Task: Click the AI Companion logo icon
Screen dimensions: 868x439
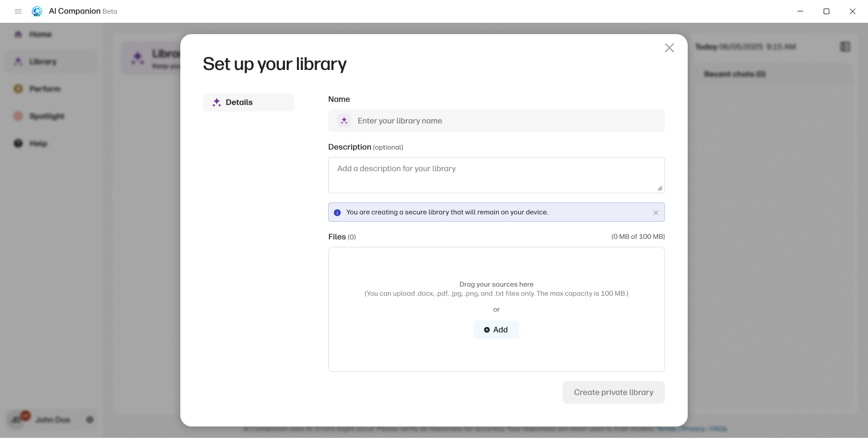Action: (37, 11)
